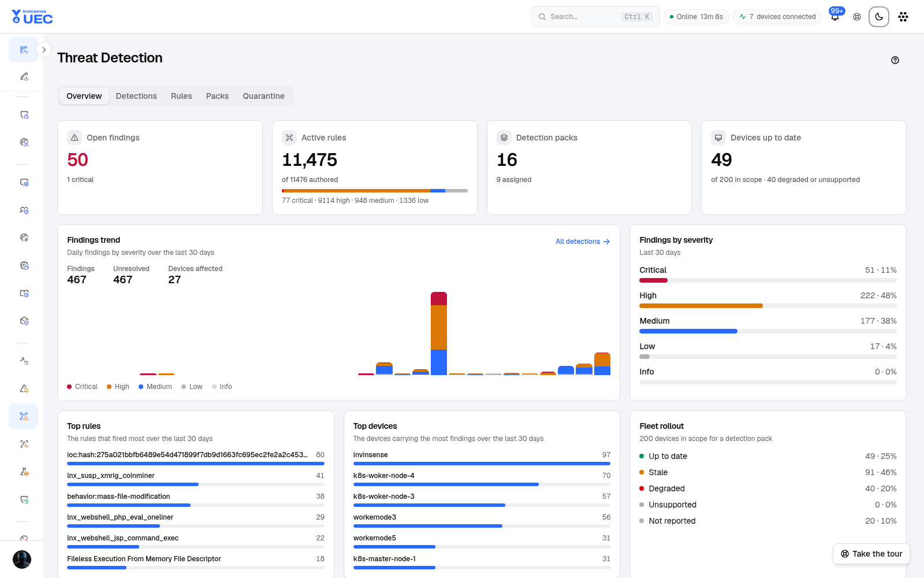924x578 pixels.
Task: Open the user avatar menu
Action: 22,560
